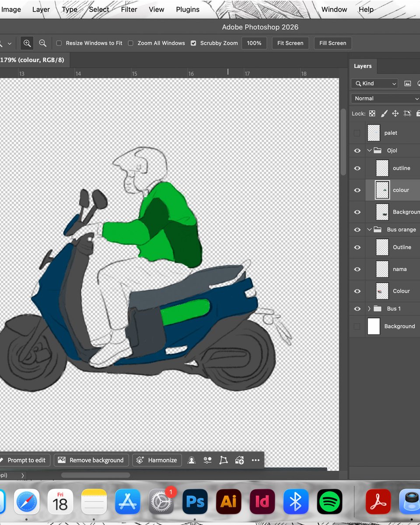
Task: Open the Window menu
Action: pyautogui.click(x=334, y=9)
